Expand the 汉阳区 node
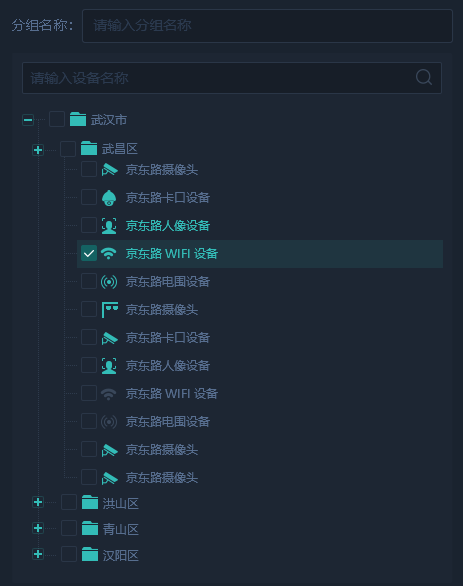 38,554
